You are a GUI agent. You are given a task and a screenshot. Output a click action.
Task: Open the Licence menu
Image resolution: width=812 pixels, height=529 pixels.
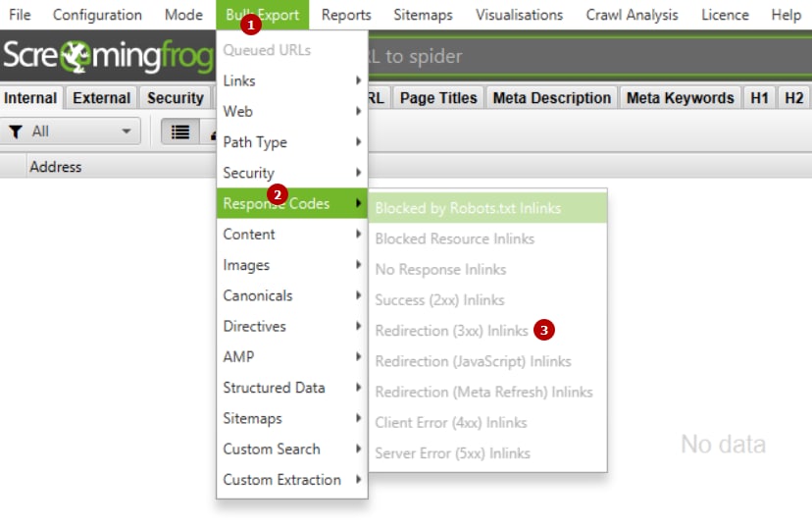725,15
